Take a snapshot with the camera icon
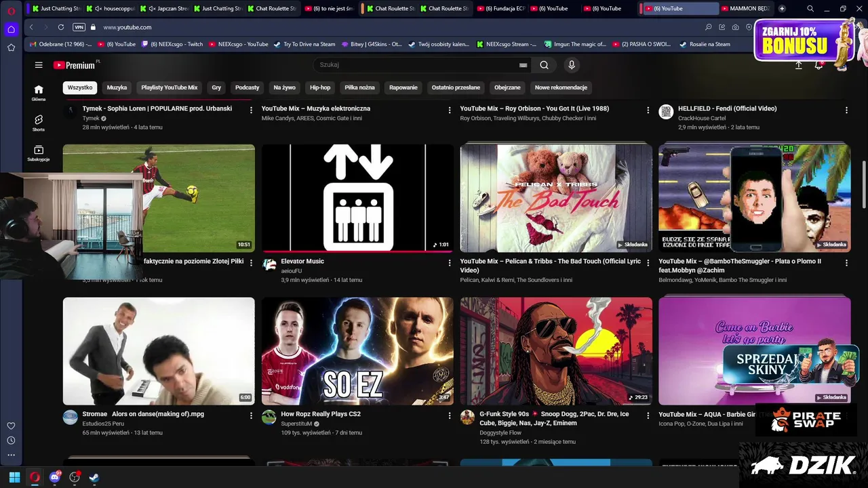The height and width of the screenshot is (488, 868). (736, 27)
